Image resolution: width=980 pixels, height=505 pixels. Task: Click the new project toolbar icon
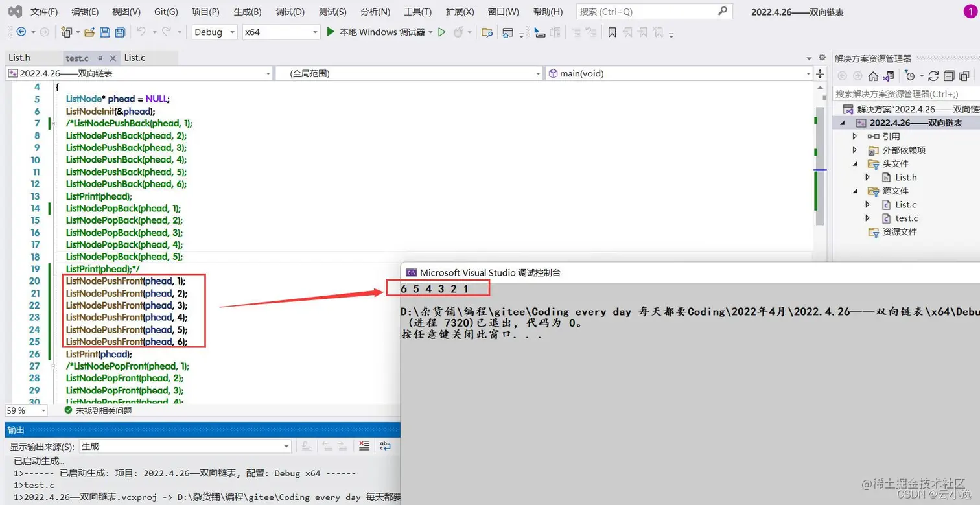[x=66, y=32]
